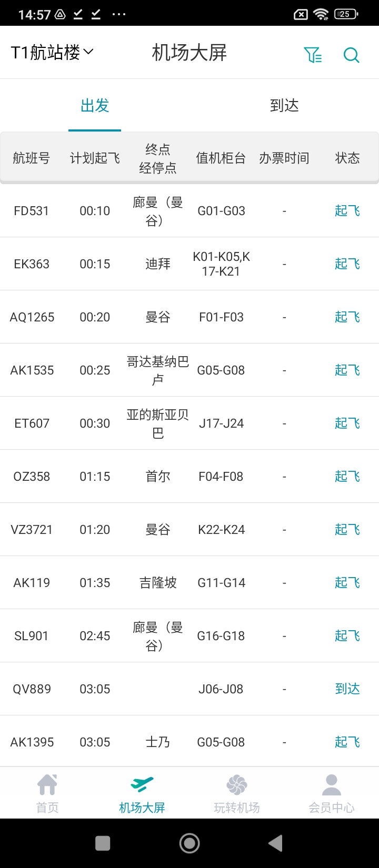Open 会员中心 profile icon
This screenshot has width=379, height=868.
coord(332,785)
